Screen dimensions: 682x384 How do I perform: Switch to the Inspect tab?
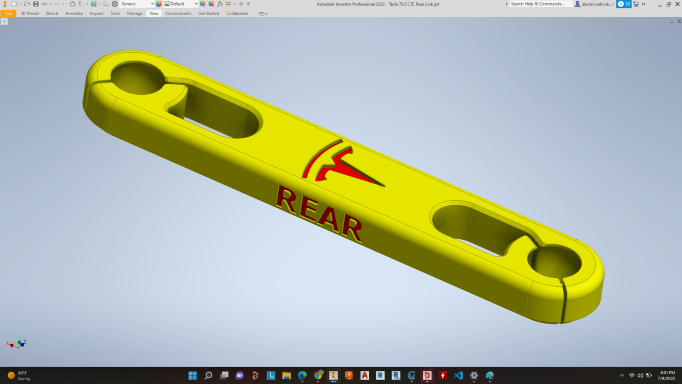pyautogui.click(x=97, y=13)
